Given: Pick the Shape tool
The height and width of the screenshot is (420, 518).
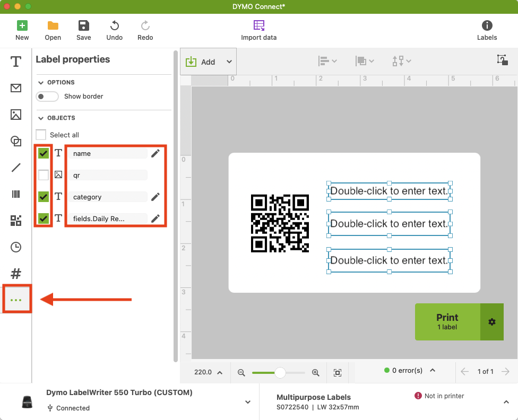Looking at the screenshot, I should (x=16, y=141).
